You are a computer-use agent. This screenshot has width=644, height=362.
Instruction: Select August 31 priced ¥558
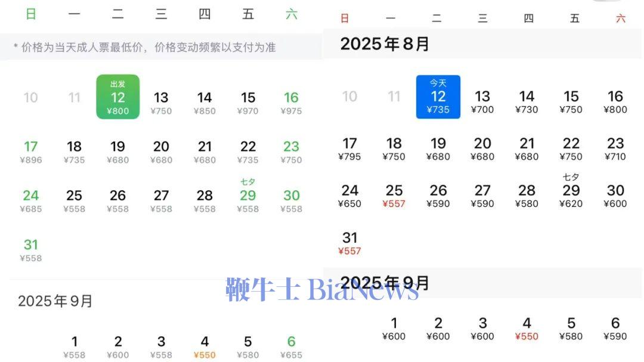31,250
